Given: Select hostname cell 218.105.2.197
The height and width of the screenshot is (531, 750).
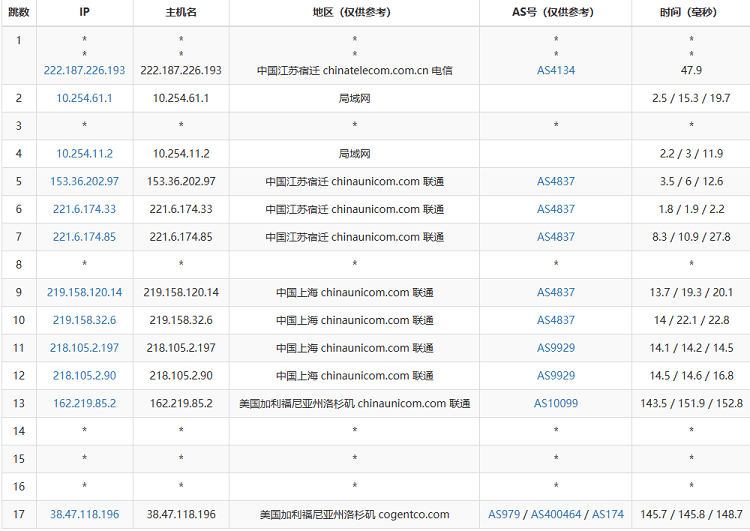Looking at the screenshot, I should click(x=181, y=348).
